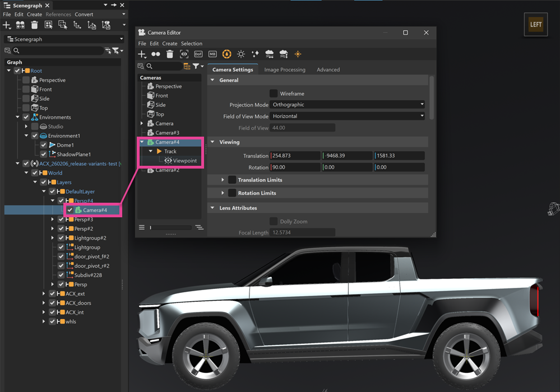The width and height of the screenshot is (560, 392).
Task: Toggle the DoF depth of field icon
Action: (x=198, y=54)
